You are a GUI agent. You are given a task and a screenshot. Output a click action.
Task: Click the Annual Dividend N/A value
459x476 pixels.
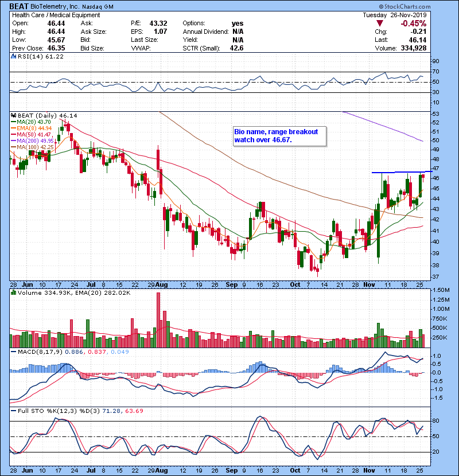238,32
